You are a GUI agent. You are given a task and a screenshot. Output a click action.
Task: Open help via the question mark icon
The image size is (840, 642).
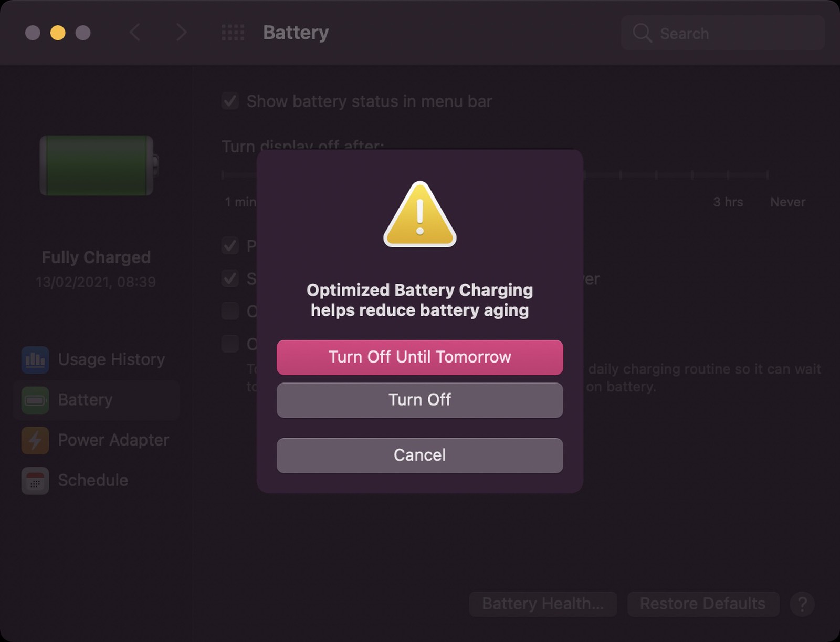(802, 604)
